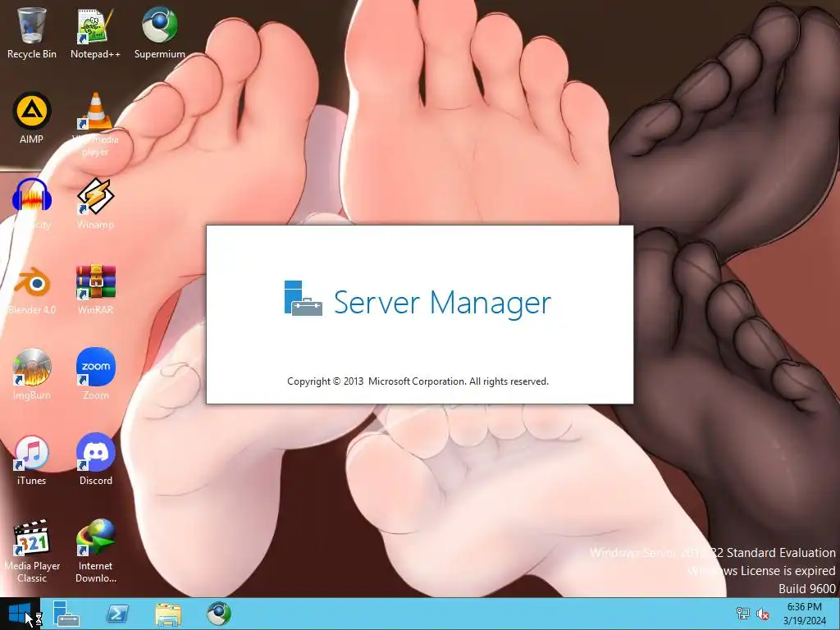
Task: Click the ImgBurn disc icon
Action: click(32, 367)
